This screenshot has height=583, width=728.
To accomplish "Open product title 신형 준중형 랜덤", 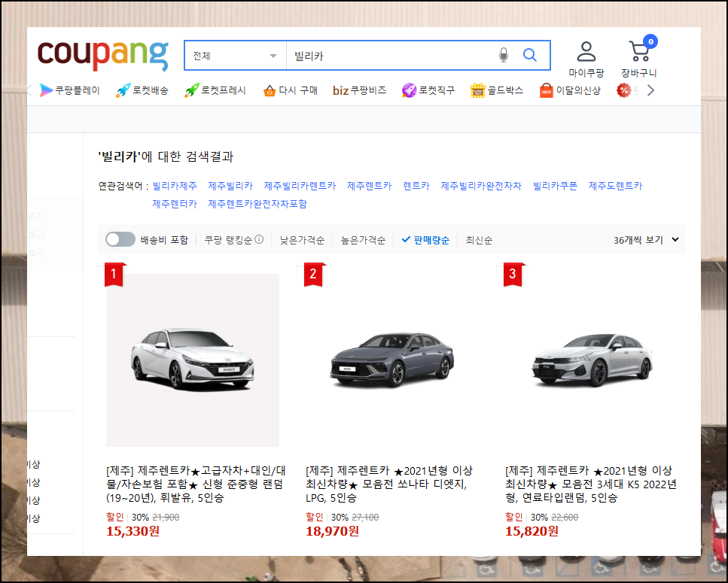I will (x=196, y=484).
